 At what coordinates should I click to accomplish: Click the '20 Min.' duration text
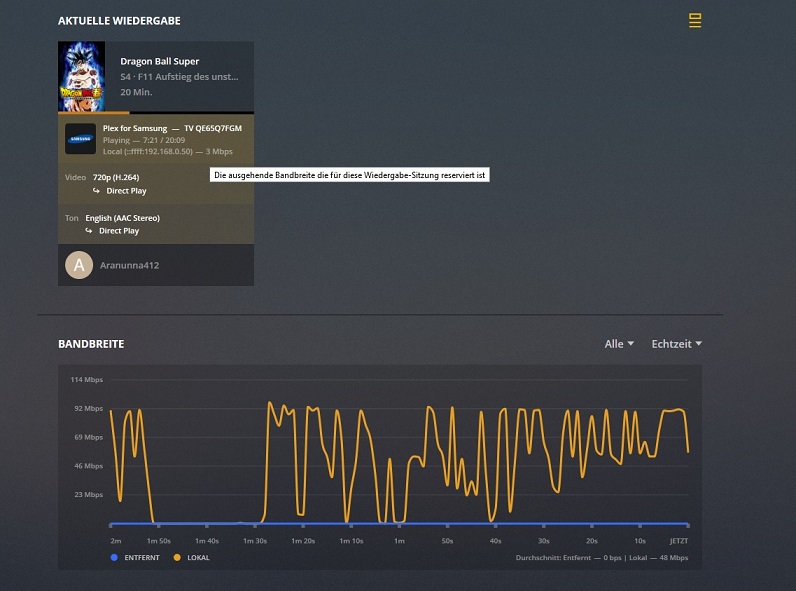(136, 92)
